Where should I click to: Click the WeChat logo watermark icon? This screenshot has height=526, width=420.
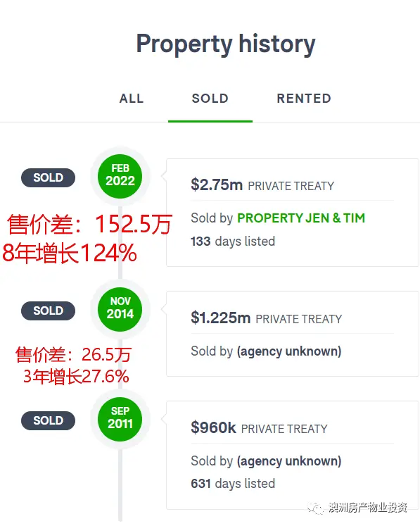[x=315, y=508]
